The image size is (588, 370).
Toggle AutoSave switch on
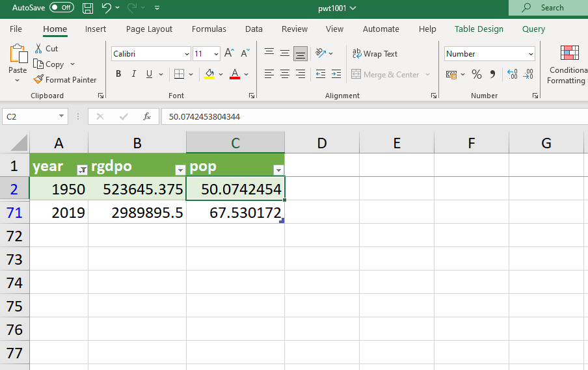[x=62, y=8]
